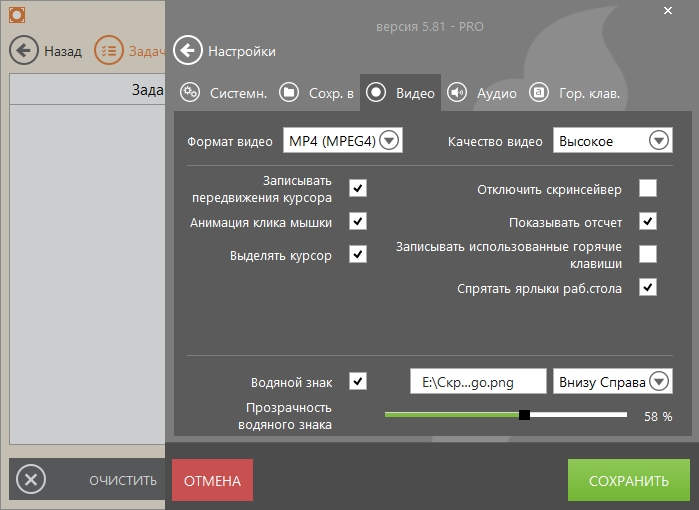The width and height of the screenshot is (699, 510).
Task: Toggle Записывать передвижения курсора checkbox
Action: 358,188
